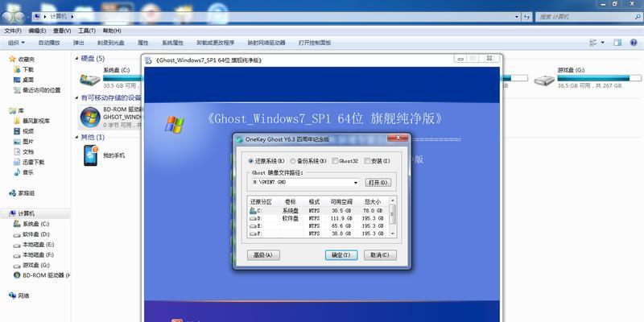644x322 pixels.
Task: Open 下载 in the navigation pane
Action: 28,70
